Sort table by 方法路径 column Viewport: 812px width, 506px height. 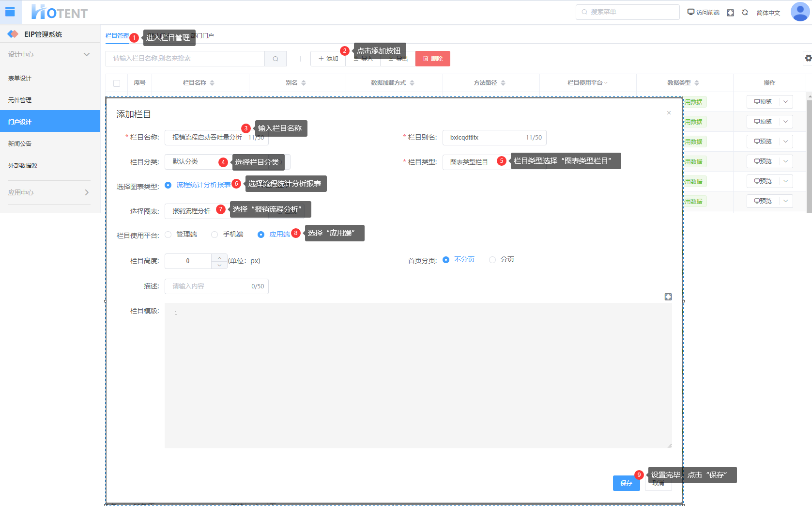(503, 83)
